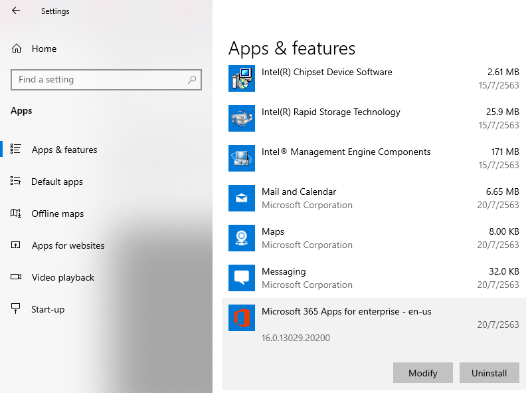Click the Find a setting search box
Screen dimensions: 532x393
click(106, 80)
